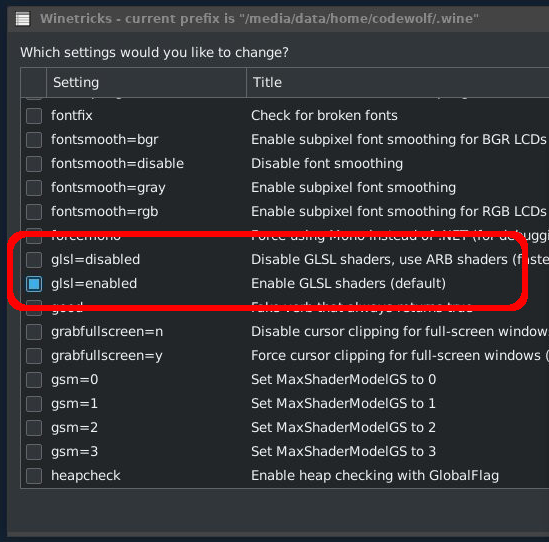Click the Winetricks window menu icon

pyautogui.click(x=23, y=19)
